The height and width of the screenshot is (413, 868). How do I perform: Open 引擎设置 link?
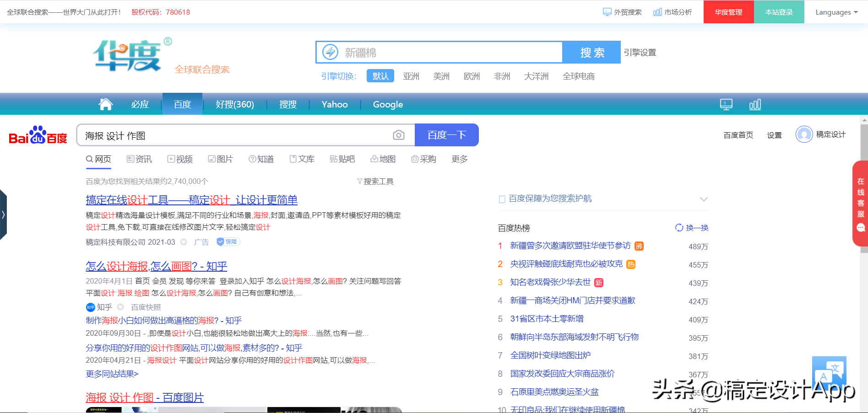pyautogui.click(x=640, y=53)
